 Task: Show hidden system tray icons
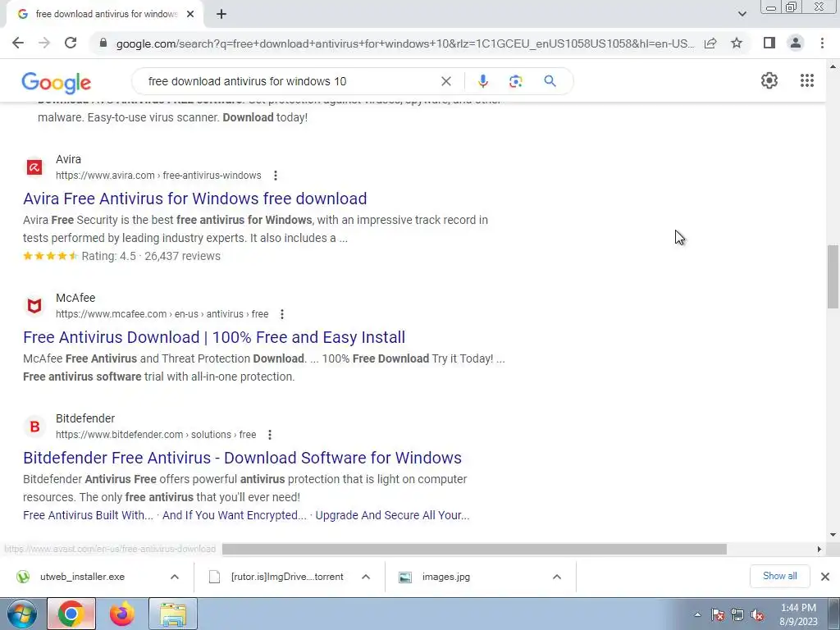697,614
